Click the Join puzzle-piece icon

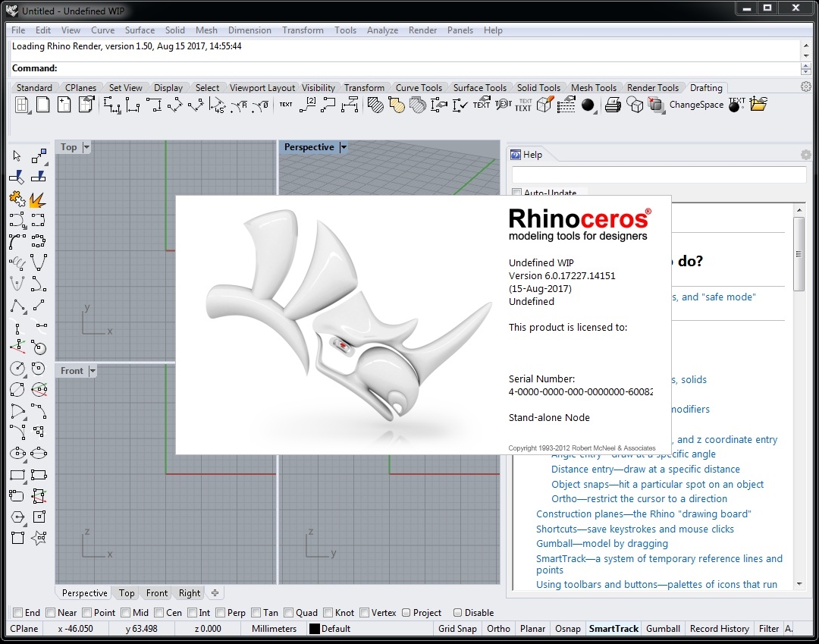pyautogui.click(x=17, y=199)
